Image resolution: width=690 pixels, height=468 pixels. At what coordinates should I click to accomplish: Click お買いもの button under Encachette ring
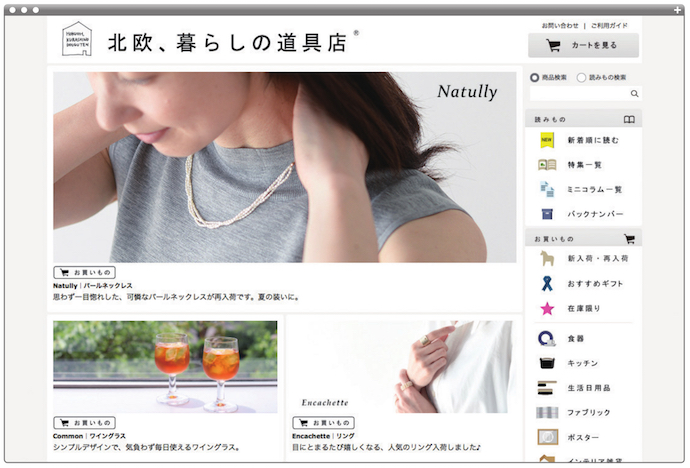[323, 423]
